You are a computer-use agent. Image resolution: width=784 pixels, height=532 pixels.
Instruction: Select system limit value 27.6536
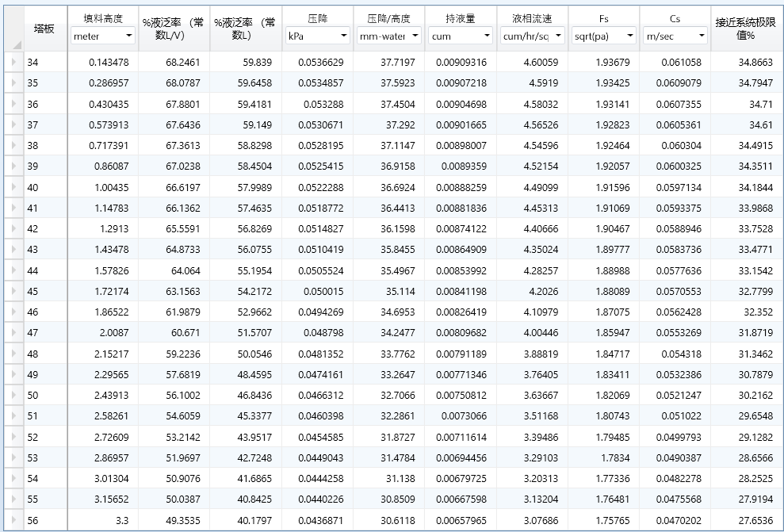pyautogui.click(x=755, y=520)
